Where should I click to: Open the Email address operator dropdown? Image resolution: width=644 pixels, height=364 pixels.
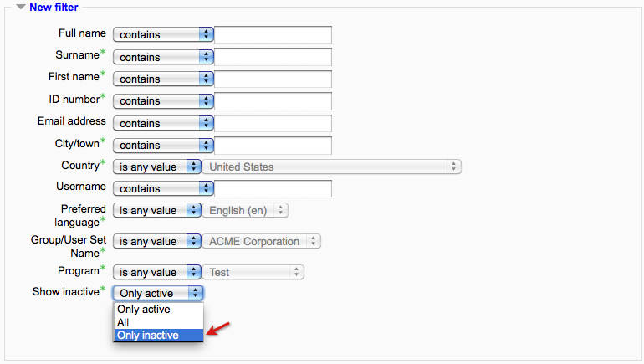pyautogui.click(x=163, y=123)
